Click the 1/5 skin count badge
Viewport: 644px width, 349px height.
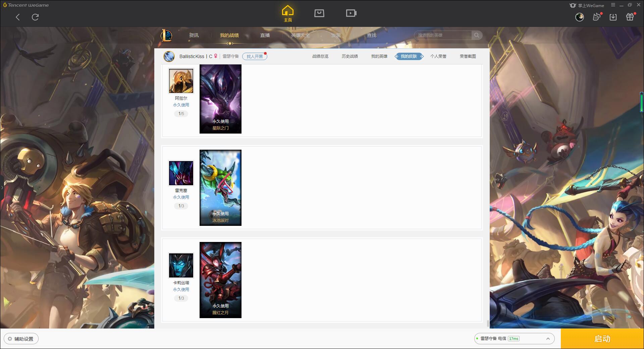[x=181, y=114]
